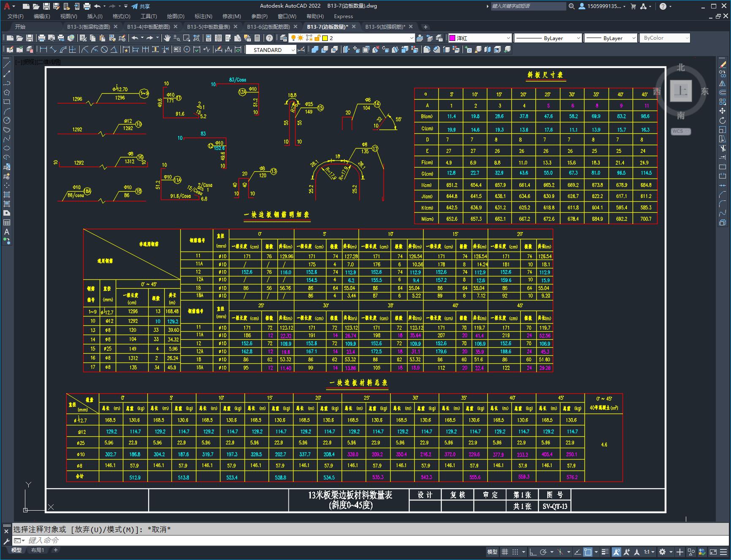Click the 共享 share button

point(141,6)
